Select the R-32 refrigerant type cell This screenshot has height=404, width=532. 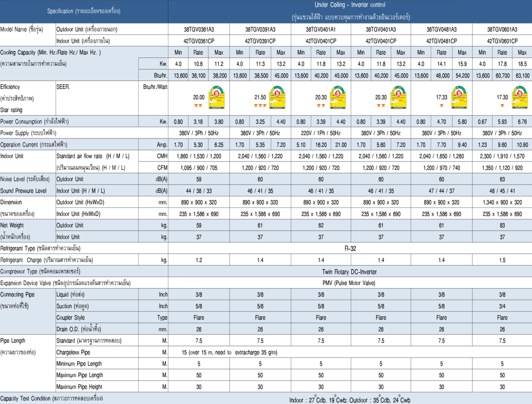click(x=350, y=249)
